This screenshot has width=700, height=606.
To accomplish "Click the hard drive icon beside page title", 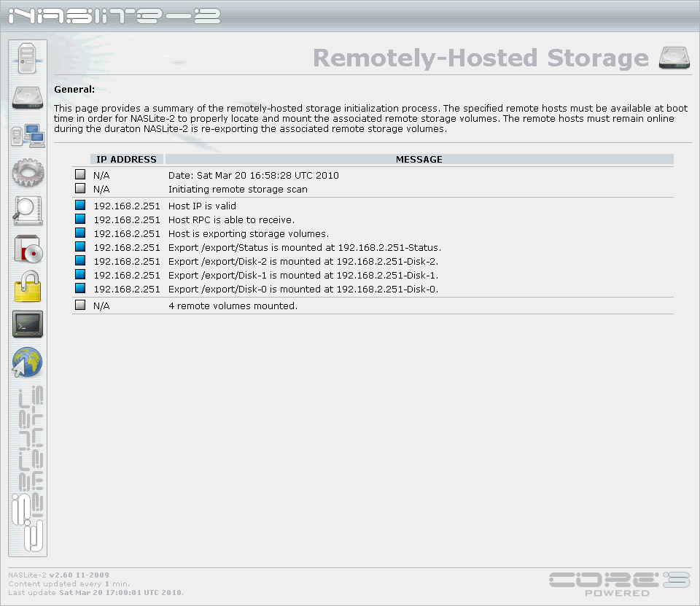I will click(674, 58).
